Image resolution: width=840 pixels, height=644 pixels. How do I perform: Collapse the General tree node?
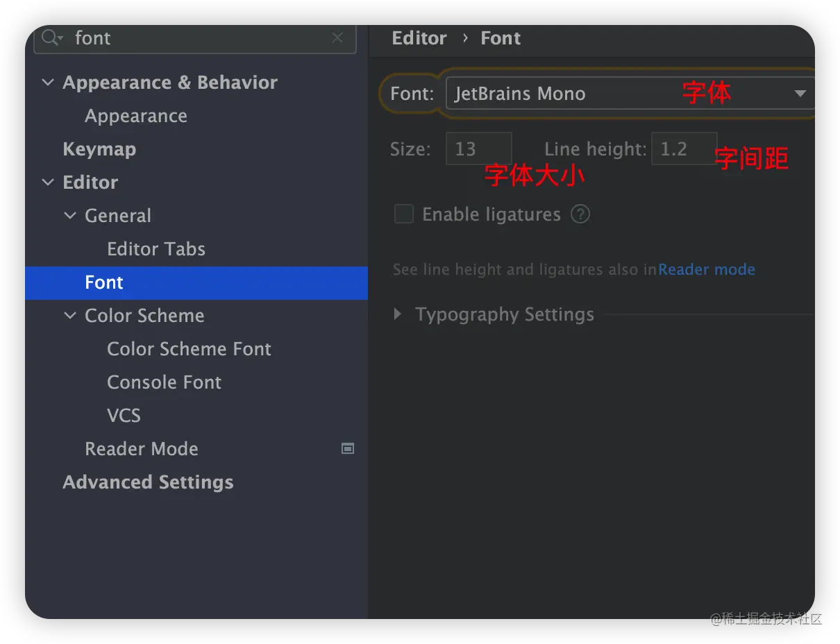[x=70, y=216]
